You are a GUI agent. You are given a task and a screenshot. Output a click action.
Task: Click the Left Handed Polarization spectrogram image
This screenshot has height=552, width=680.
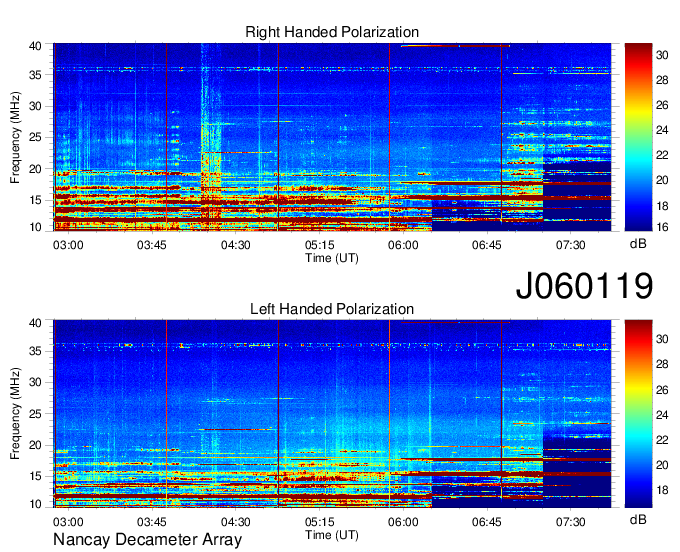pos(332,414)
